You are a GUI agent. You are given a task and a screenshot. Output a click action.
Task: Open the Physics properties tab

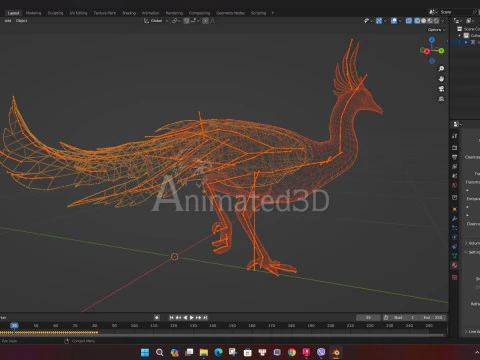coord(454,237)
